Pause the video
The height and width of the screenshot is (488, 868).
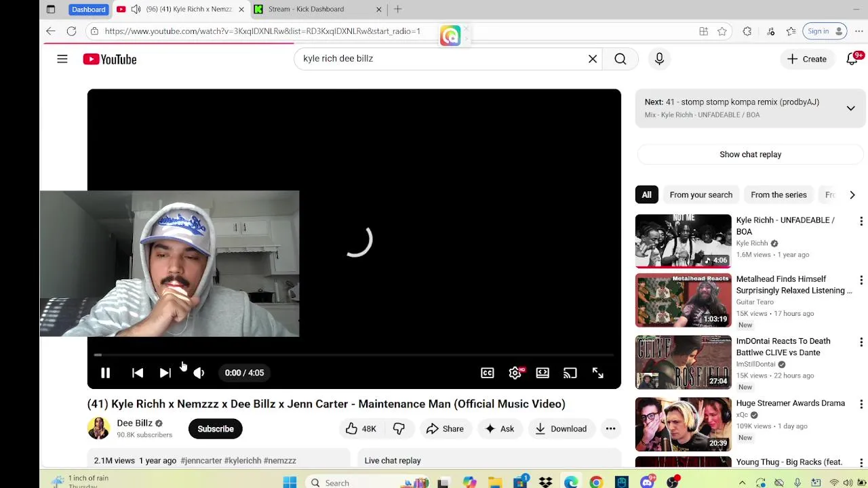[x=105, y=373]
